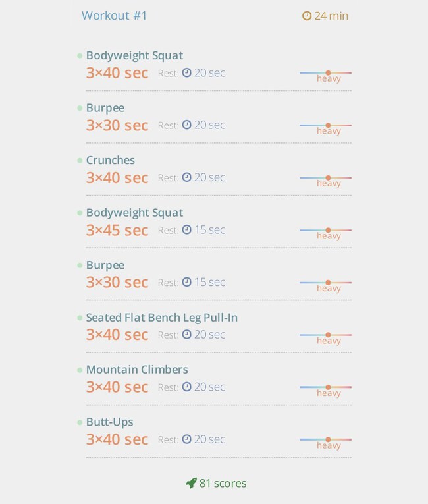Viewport: 428px width, 504px height.
Task: Click the 24 min workout duration
Action: [331, 16]
